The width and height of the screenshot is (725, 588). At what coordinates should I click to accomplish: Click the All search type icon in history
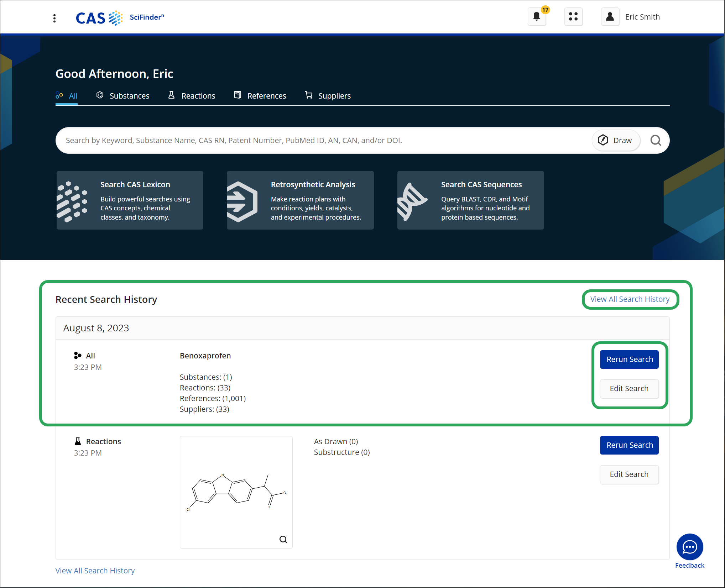pos(77,356)
